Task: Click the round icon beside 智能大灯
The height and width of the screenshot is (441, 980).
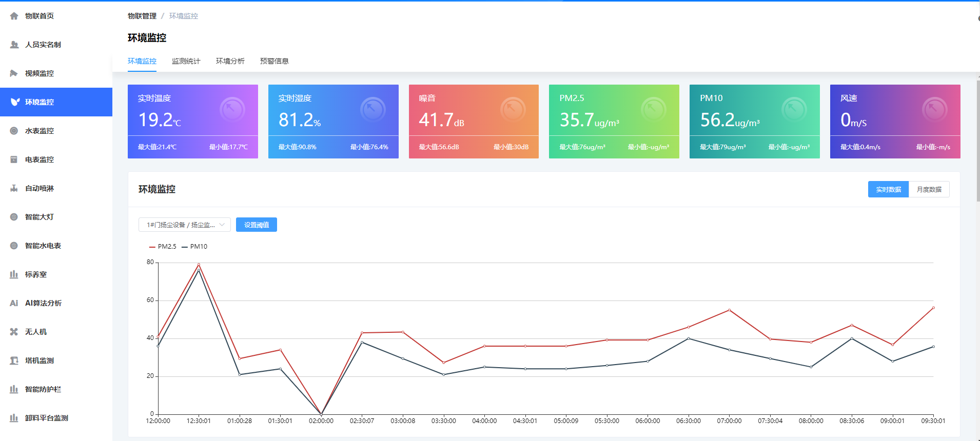Action: [14, 217]
